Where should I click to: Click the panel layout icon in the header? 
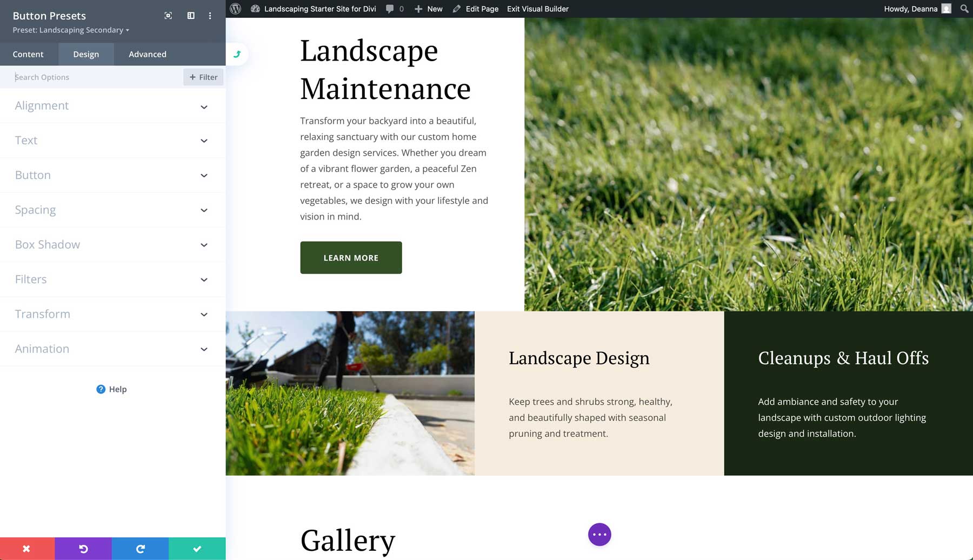pos(190,16)
